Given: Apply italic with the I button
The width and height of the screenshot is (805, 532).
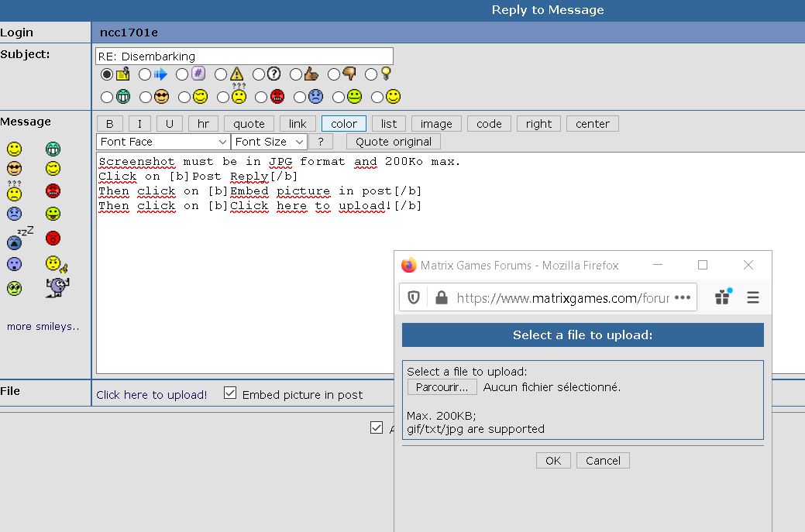Looking at the screenshot, I should tap(139, 124).
